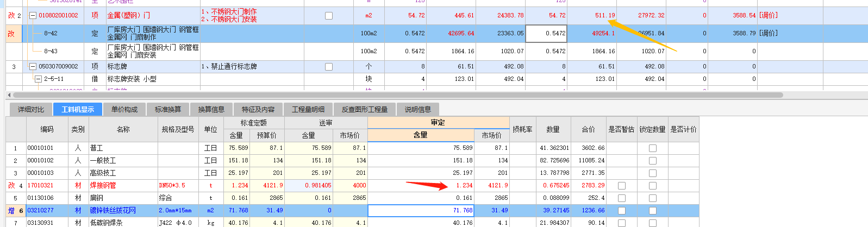Open the 换算信息 tab
The width and height of the screenshot is (868, 227).
pos(211,110)
